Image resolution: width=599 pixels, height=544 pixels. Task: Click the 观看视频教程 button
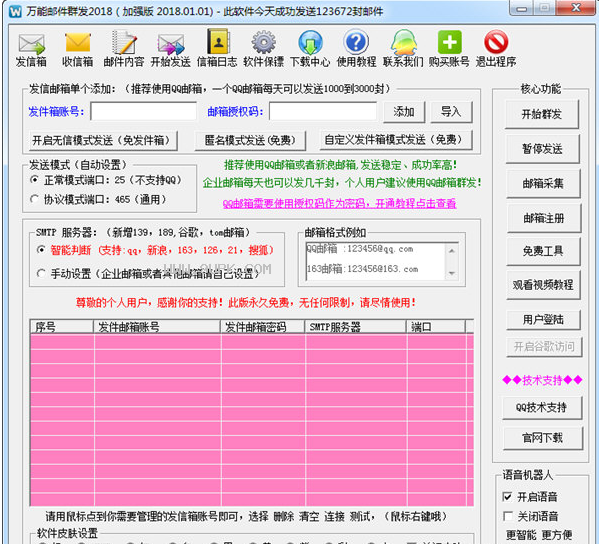click(543, 285)
